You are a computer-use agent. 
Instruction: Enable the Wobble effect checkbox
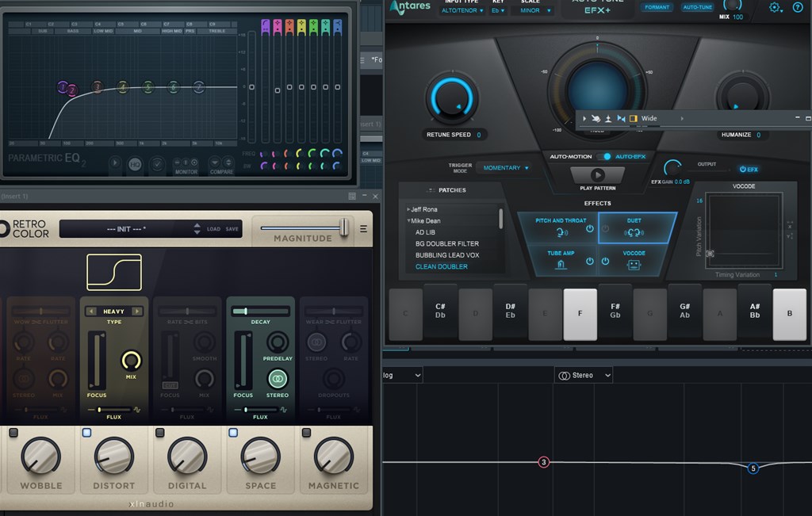coord(13,433)
